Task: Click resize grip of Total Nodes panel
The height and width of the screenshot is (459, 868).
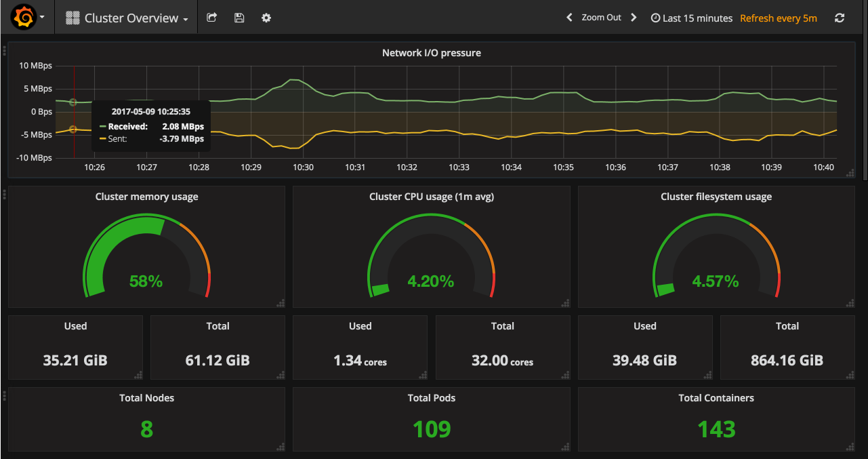Action: [281, 446]
